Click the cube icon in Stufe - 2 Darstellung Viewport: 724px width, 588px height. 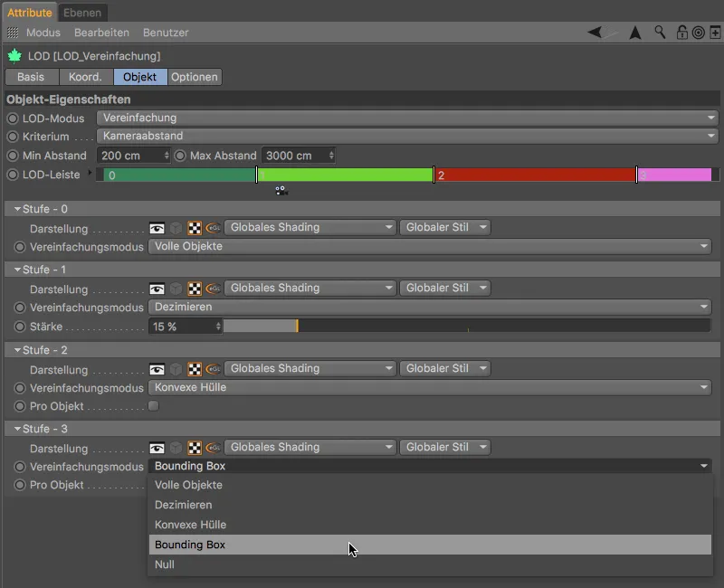click(x=176, y=369)
